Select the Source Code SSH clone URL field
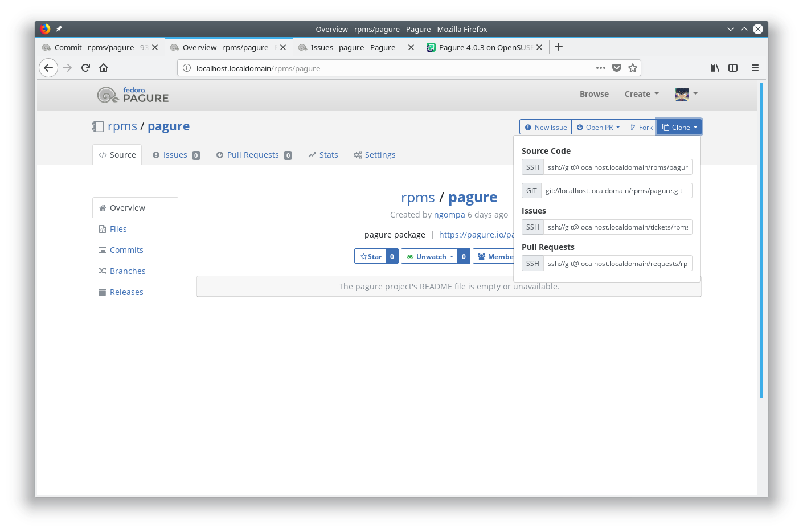This screenshot has width=803, height=532. coord(617,167)
